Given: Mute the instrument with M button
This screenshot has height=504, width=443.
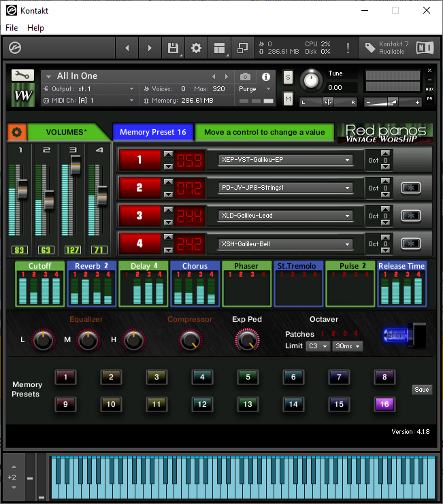Looking at the screenshot, I should [288, 99].
